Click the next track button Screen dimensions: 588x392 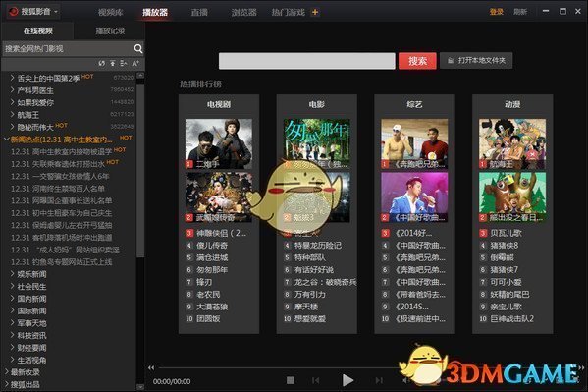click(x=379, y=380)
